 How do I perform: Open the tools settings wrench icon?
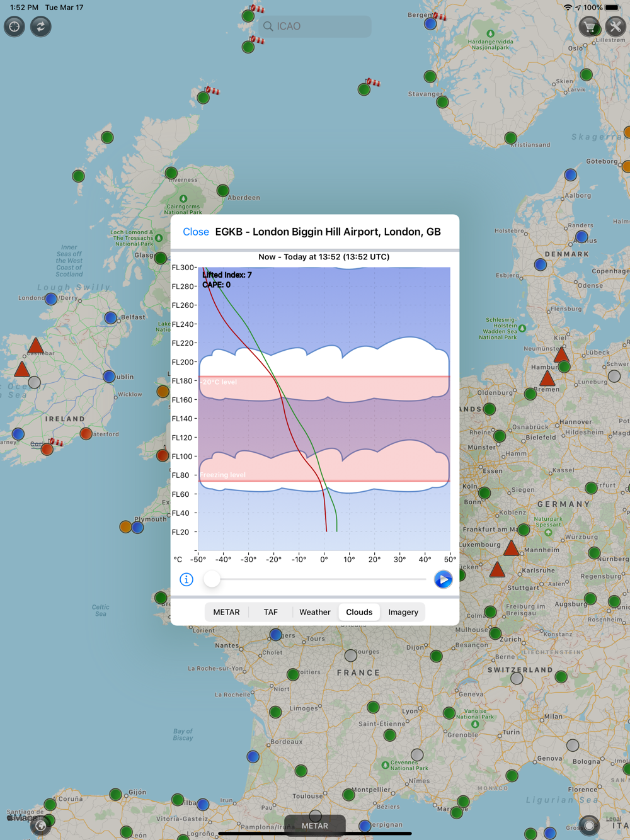pyautogui.click(x=616, y=26)
